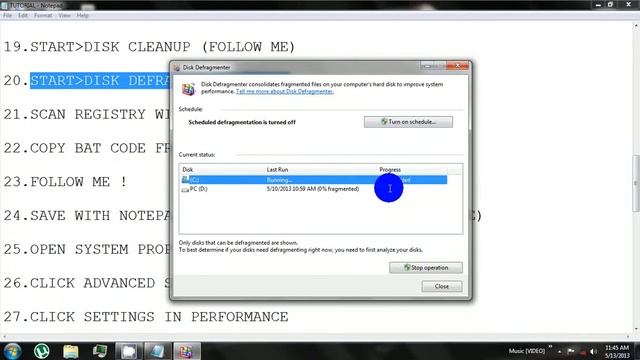Click line 23 FOLLOW ME ! text in Notepad
Viewport: 640px width, 360px height.
(78, 182)
